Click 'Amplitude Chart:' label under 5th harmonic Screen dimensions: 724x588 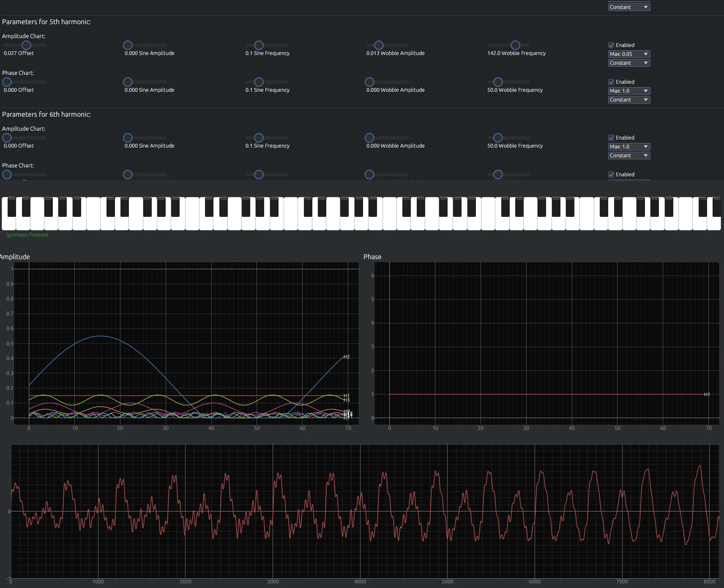click(24, 36)
